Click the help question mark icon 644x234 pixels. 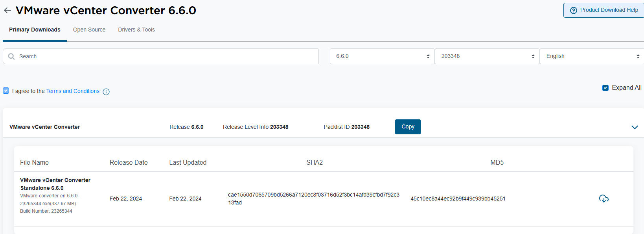pyautogui.click(x=574, y=10)
